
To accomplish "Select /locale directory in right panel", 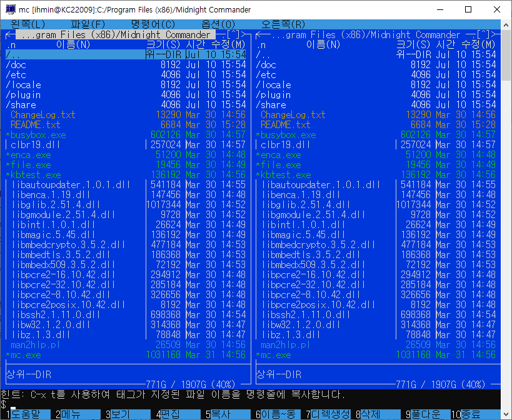I will point(376,85).
